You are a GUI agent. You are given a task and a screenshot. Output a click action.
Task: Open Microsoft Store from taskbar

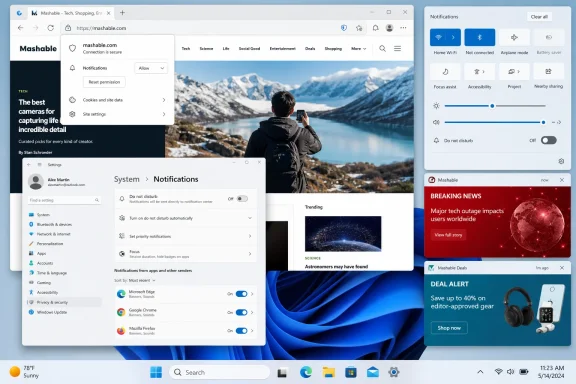pyautogui.click(x=351, y=372)
